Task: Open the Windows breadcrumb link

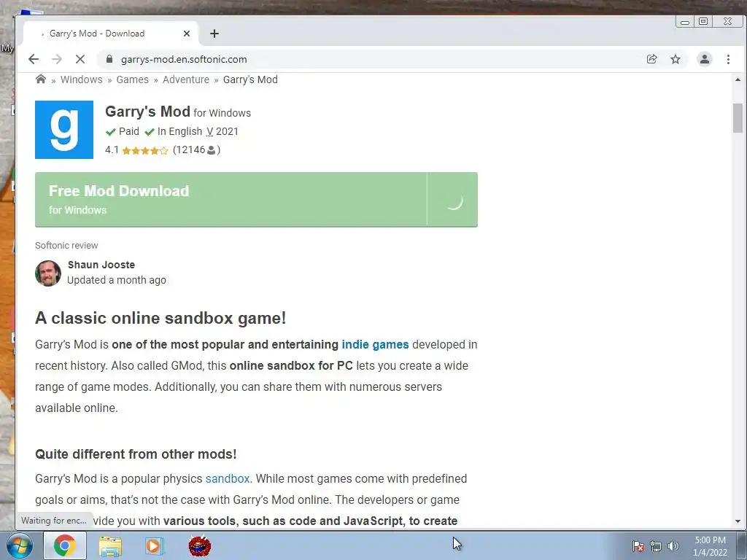Action: tap(82, 79)
